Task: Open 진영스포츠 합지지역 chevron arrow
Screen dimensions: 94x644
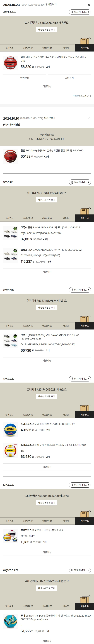Action: pos(88,379)
